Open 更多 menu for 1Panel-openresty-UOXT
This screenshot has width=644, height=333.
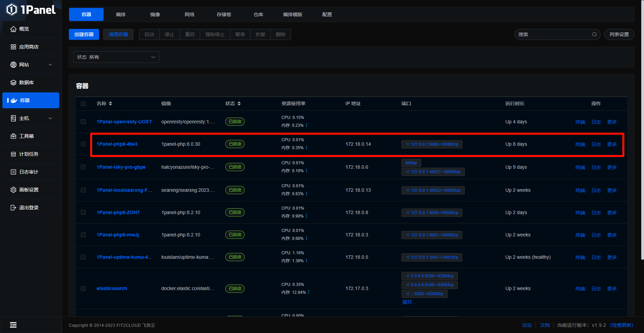click(612, 122)
